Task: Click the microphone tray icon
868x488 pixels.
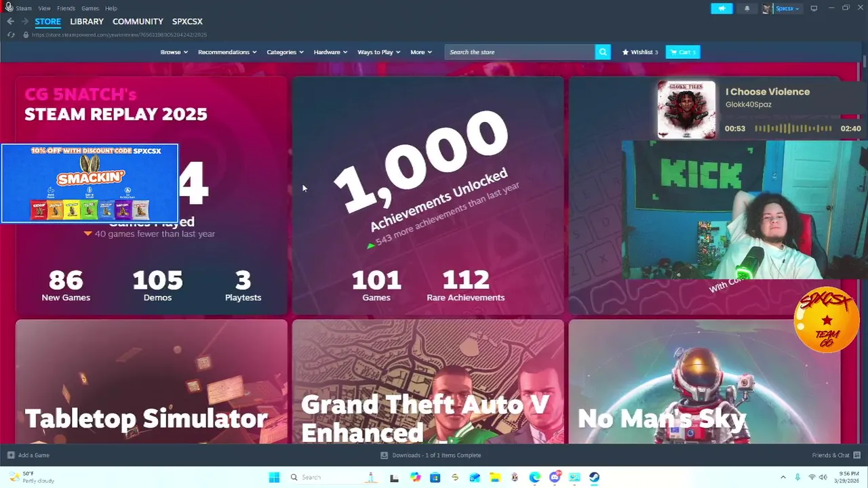Action: (797, 477)
